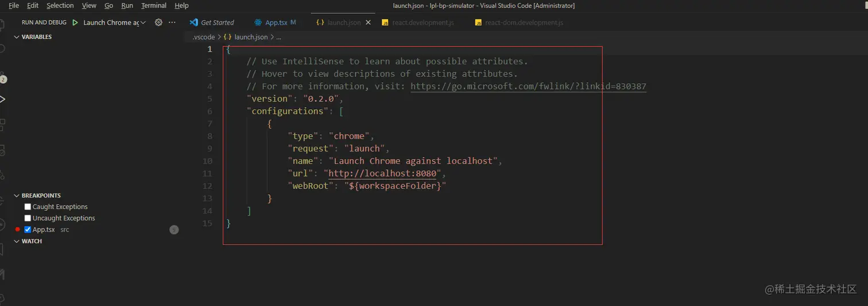This screenshot has width=868, height=306.
Task: Open breadcrumb ellipsis after launch.json
Action: click(279, 37)
